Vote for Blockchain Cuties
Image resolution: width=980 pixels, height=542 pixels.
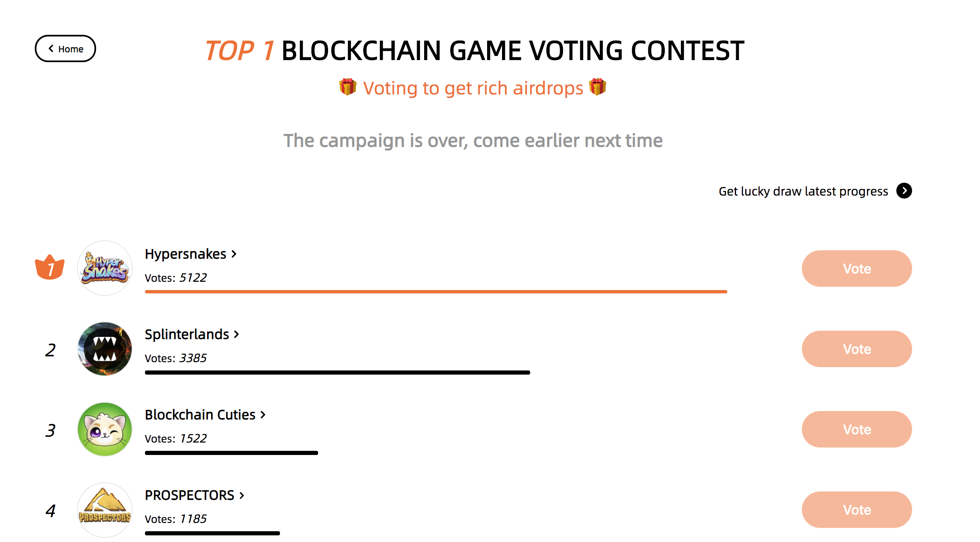click(x=857, y=429)
